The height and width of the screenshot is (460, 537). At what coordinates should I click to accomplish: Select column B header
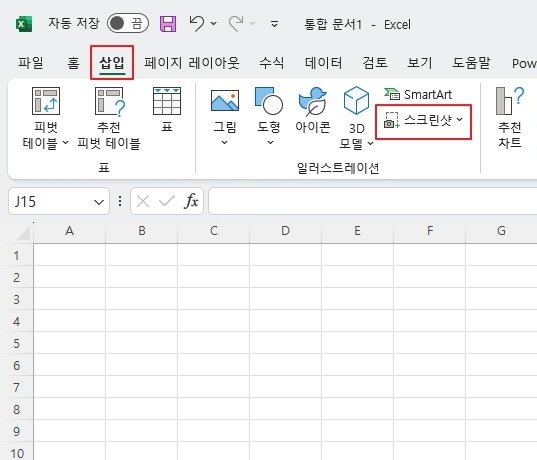tap(142, 231)
